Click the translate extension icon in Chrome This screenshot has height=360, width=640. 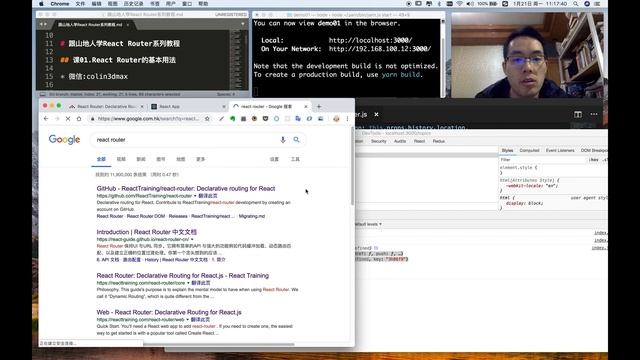[298, 119]
